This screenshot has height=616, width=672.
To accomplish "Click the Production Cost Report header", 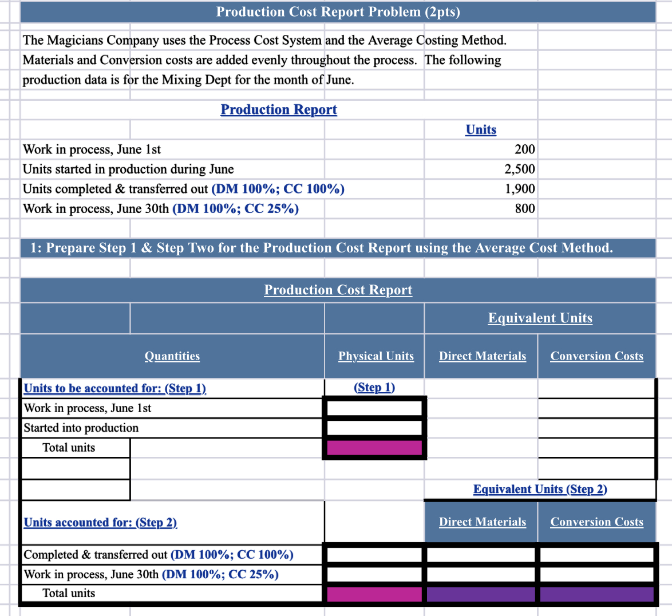I will [x=338, y=290].
